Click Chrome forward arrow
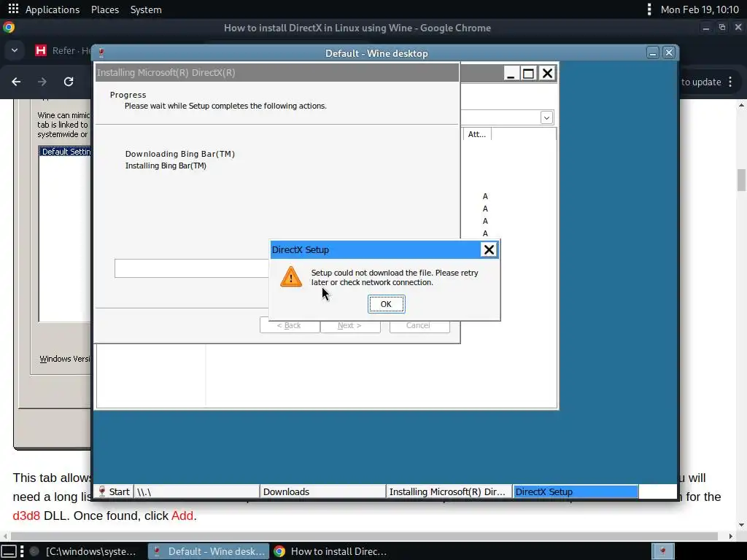Screen dimensions: 747x560 [42, 82]
